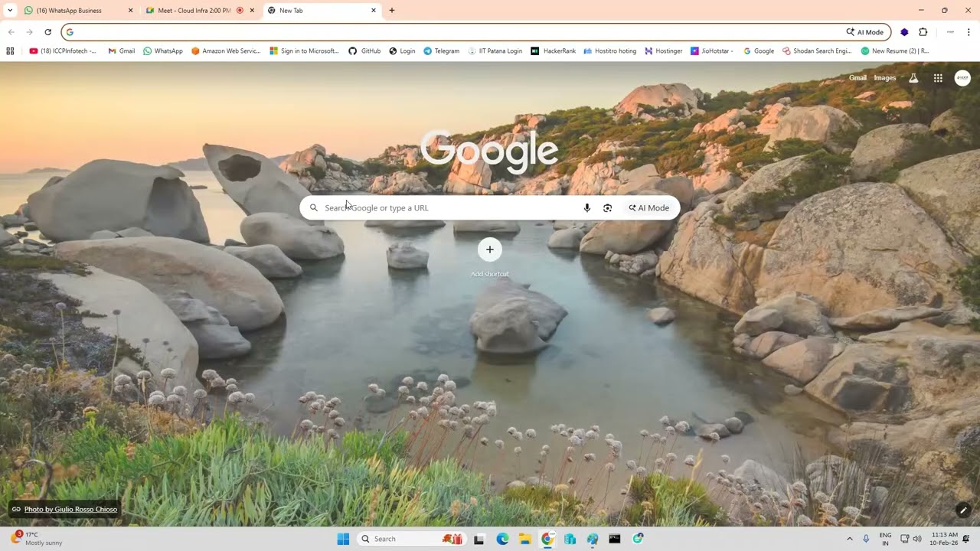This screenshot has width=980, height=551.
Task: Open a new tab with plus button
Action: (x=392, y=11)
